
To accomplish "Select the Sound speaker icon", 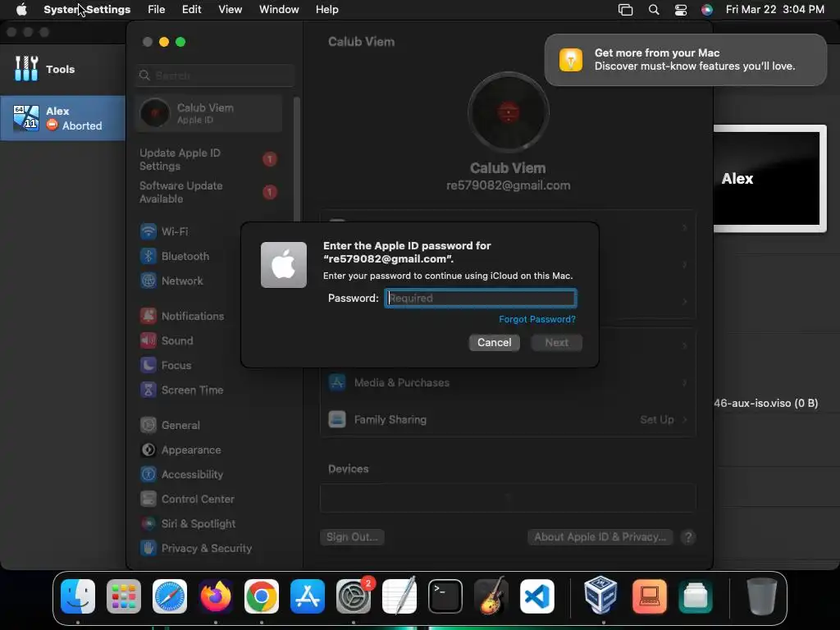I will [x=148, y=340].
